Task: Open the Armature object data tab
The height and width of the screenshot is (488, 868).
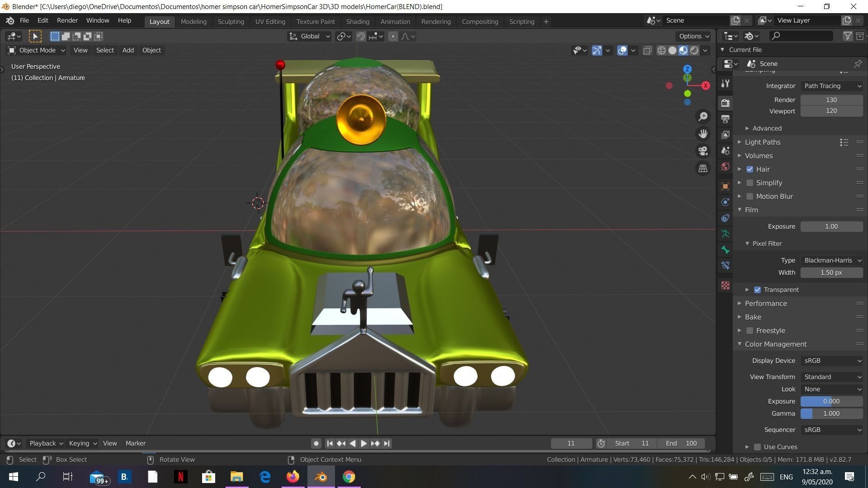Action: (725, 234)
